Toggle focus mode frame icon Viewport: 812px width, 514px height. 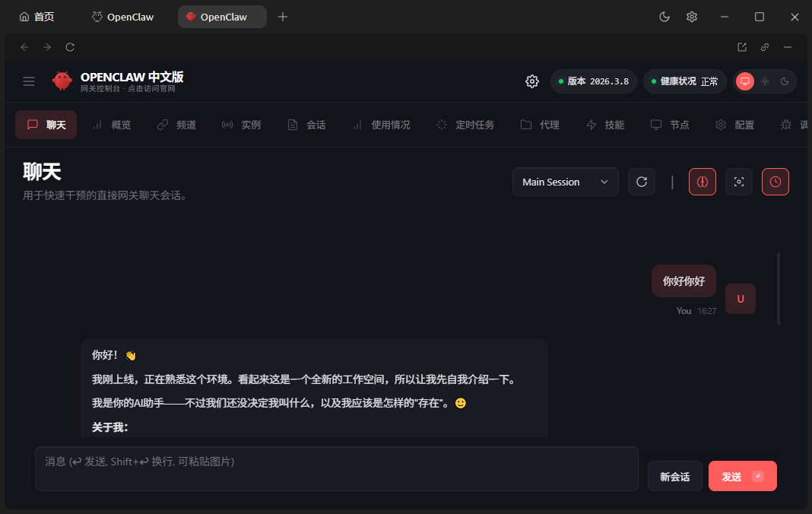tap(739, 182)
